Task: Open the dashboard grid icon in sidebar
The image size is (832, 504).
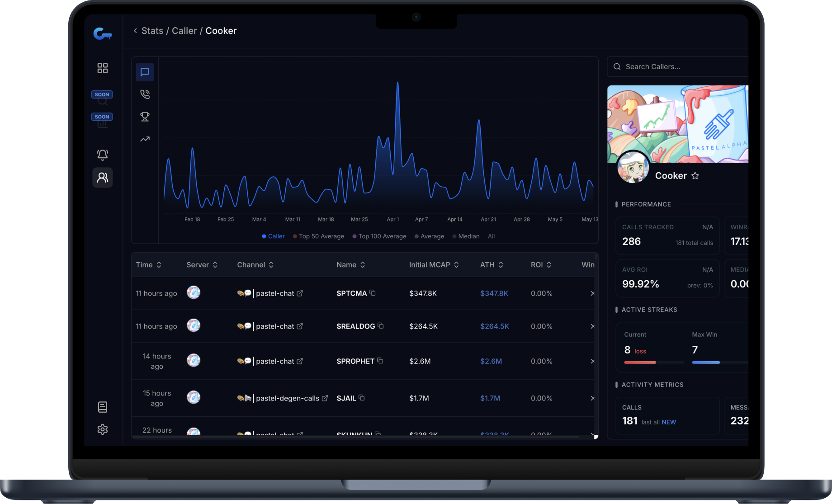Action: tap(102, 68)
